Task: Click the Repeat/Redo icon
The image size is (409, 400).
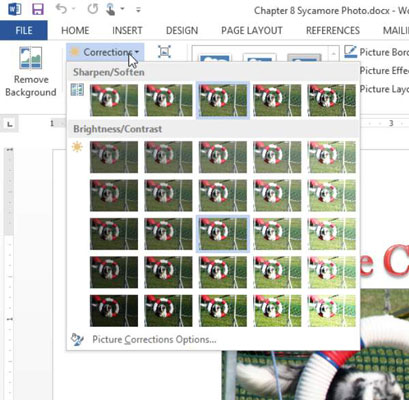Action: (93, 9)
